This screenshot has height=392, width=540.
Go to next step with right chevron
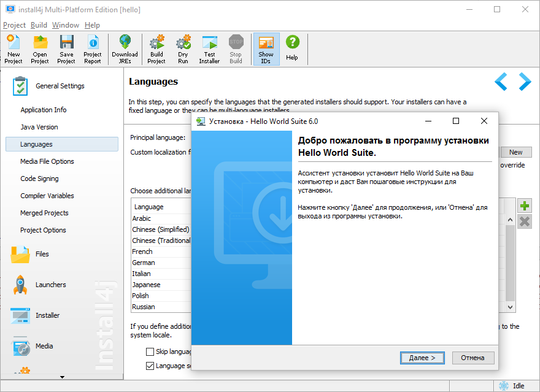click(x=525, y=82)
